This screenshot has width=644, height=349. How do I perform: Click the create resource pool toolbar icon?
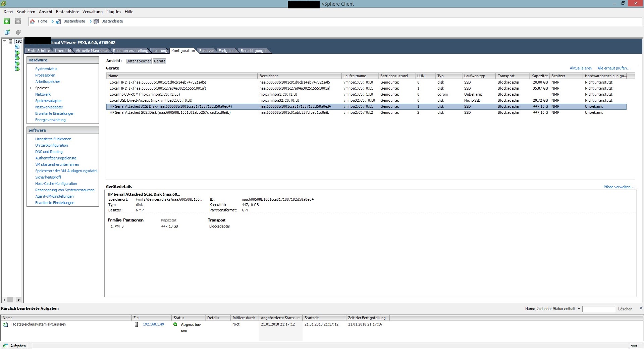[18, 32]
